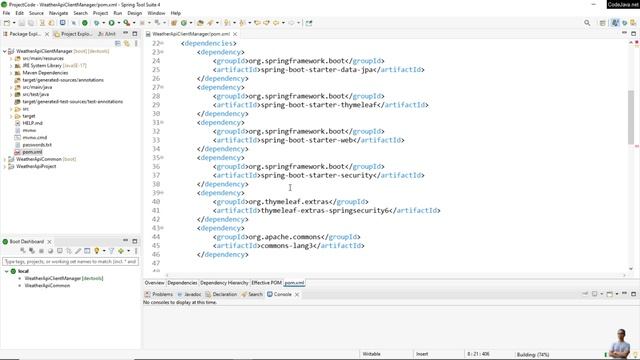Close the Console tab
This screenshot has width=640, height=360.
(297, 294)
